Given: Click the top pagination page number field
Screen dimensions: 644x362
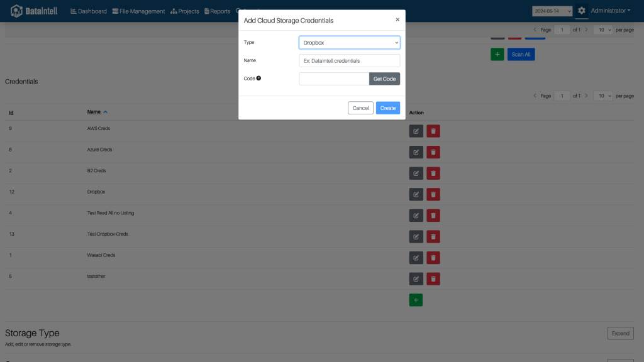Looking at the screenshot, I should (x=562, y=30).
